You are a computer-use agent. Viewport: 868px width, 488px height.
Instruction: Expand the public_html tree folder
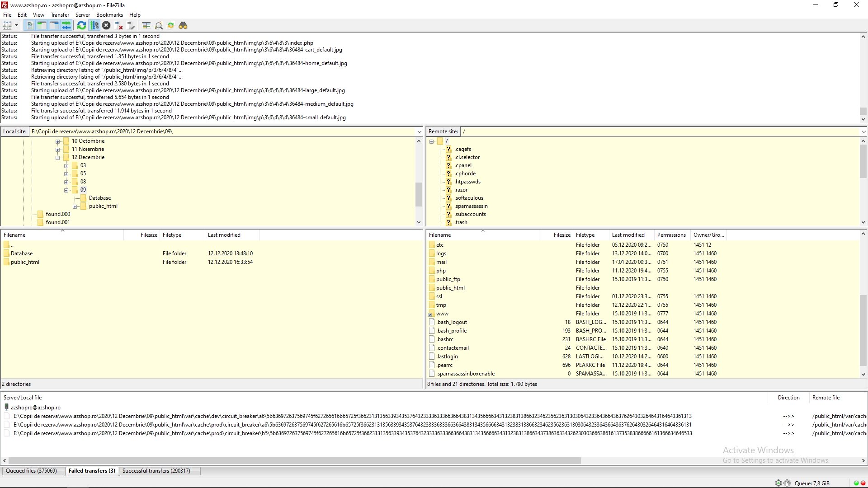click(75, 206)
